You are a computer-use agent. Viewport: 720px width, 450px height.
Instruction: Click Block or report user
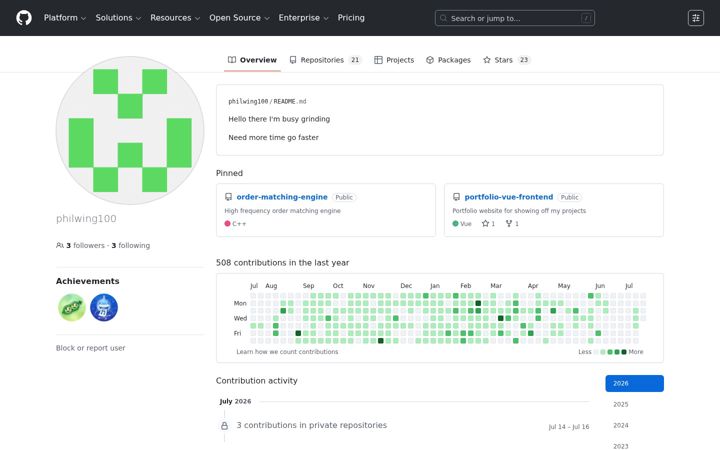tap(90, 348)
